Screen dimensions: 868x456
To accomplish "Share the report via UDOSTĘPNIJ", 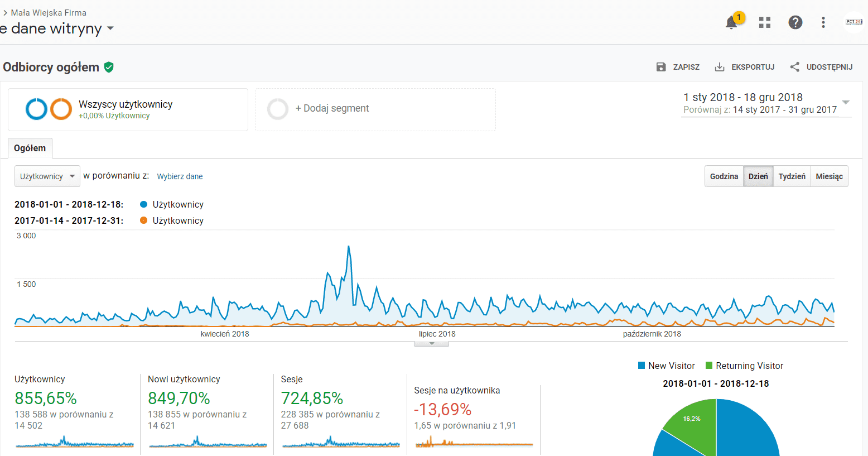I will [821, 67].
